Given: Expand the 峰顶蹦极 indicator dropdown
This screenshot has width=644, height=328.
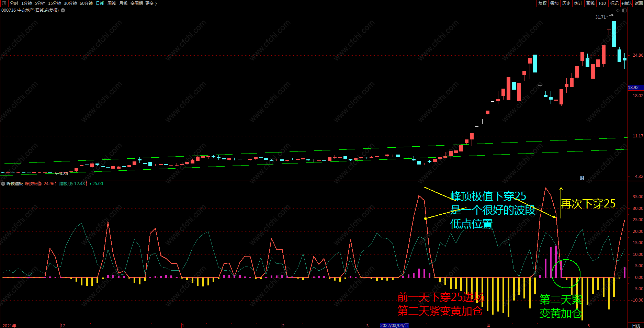Looking at the screenshot, I should tap(3, 184).
